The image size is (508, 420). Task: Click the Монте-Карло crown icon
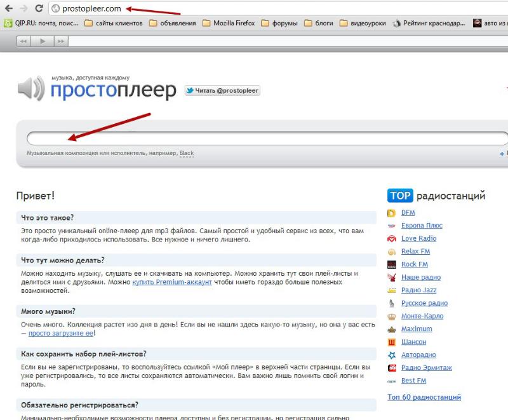pyautogui.click(x=392, y=316)
